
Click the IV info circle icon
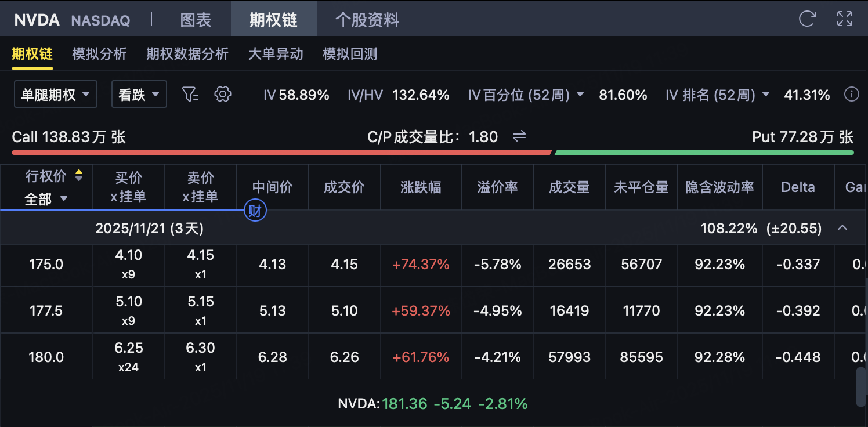851,95
